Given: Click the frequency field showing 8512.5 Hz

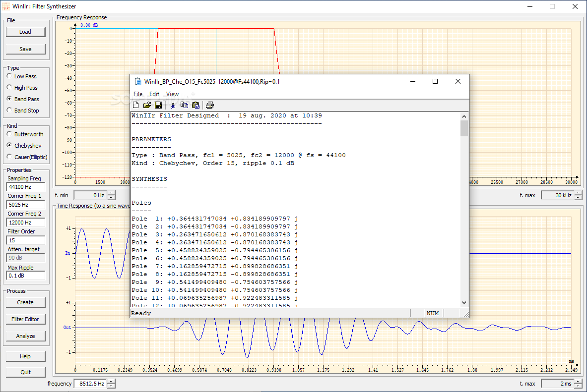Looking at the screenshot, I should click(x=91, y=384).
